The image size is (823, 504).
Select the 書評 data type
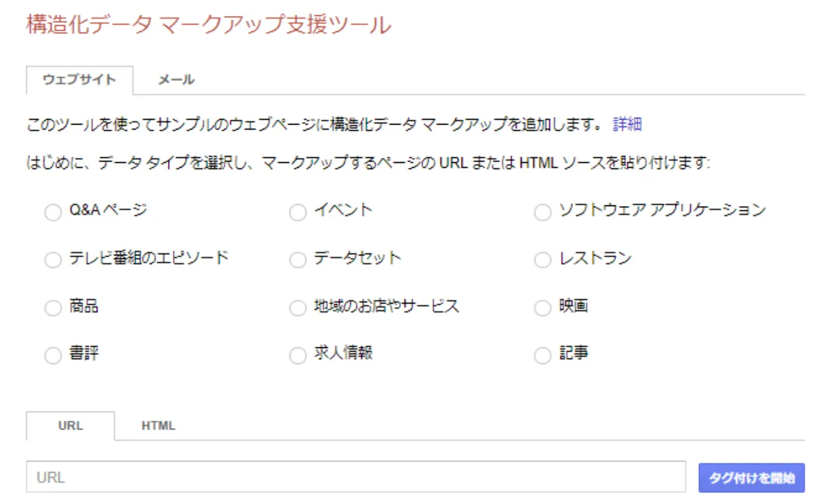pyautogui.click(x=53, y=355)
